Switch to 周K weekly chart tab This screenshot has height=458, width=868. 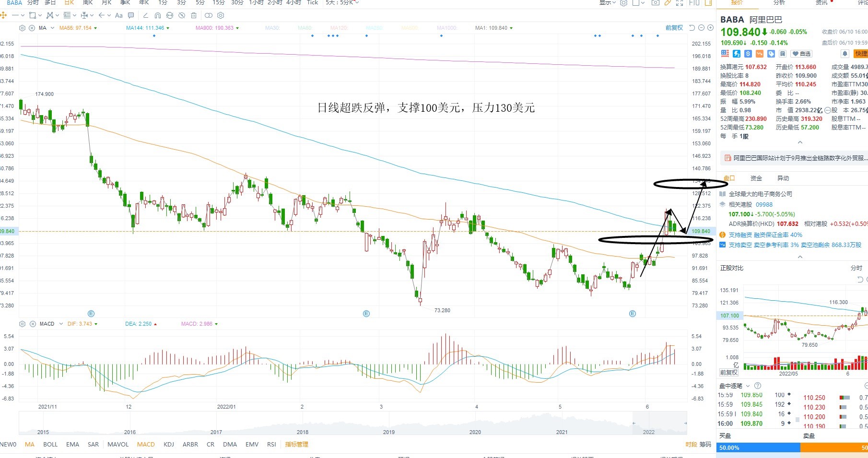pyautogui.click(x=87, y=3)
